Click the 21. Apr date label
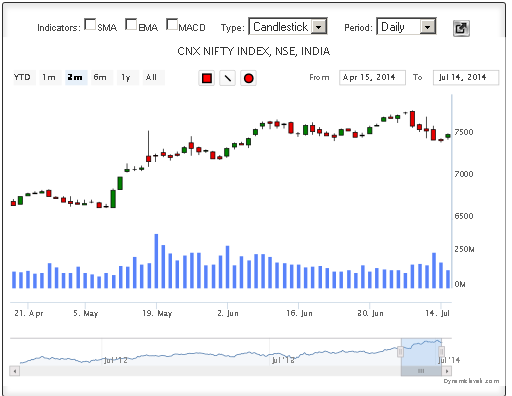 tap(29, 313)
